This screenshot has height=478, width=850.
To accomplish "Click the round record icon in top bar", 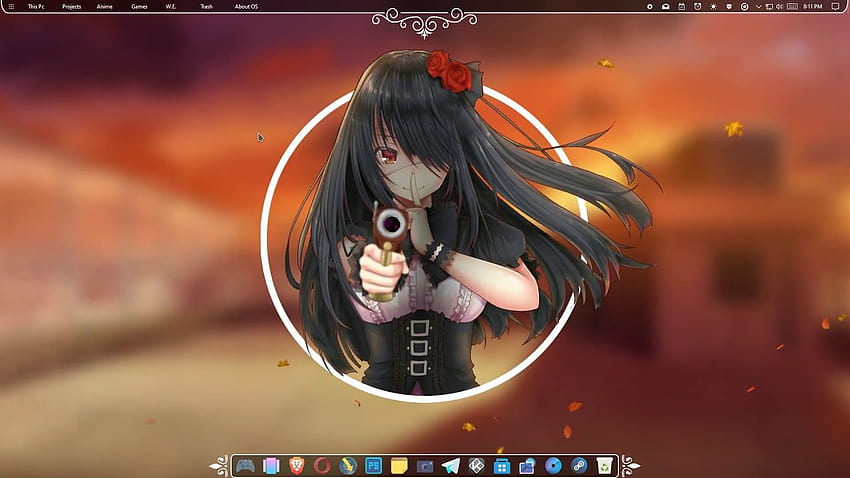I will click(649, 7).
